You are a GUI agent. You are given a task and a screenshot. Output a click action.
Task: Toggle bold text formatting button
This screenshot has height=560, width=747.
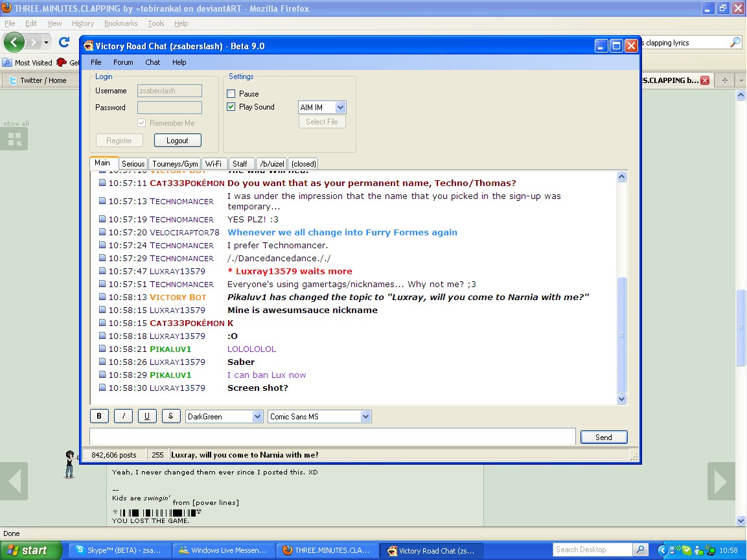coord(99,417)
